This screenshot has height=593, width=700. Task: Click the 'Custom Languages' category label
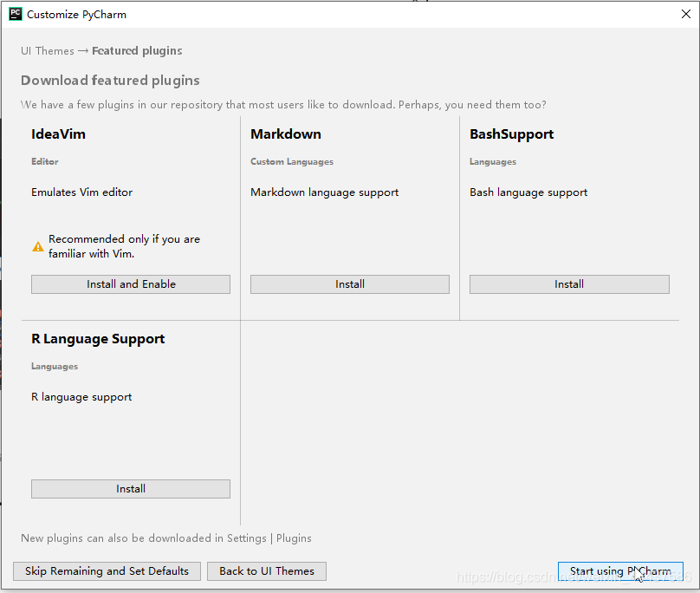(x=292, y=162)
